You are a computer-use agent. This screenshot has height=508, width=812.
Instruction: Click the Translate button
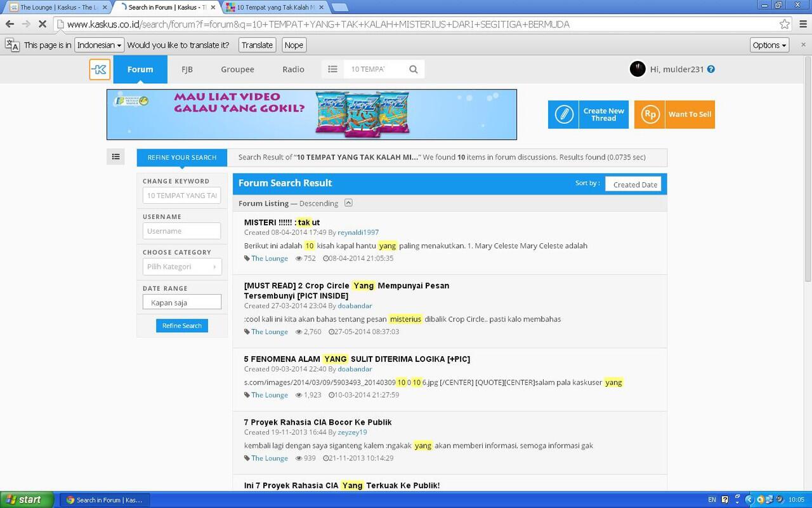click(x=257, y=45)
